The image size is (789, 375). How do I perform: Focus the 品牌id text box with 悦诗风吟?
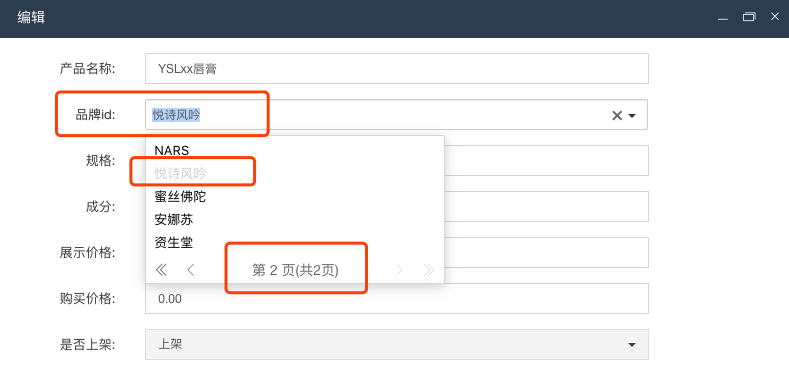point(377,115)
